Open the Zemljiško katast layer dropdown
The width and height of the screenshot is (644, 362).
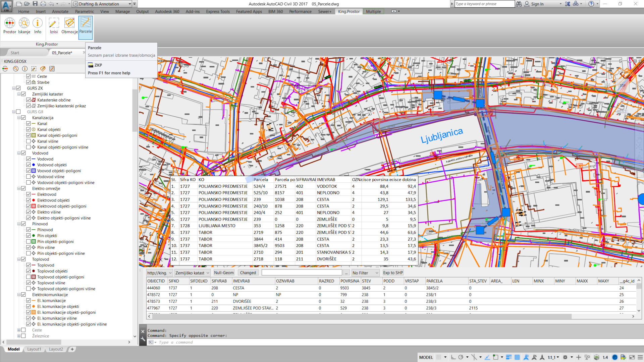click(x=192, y=273)
